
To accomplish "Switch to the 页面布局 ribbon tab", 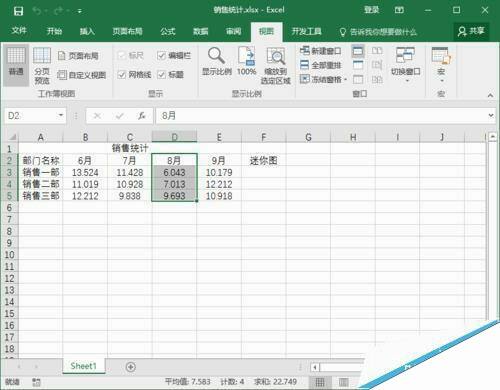I will (127, 31).
